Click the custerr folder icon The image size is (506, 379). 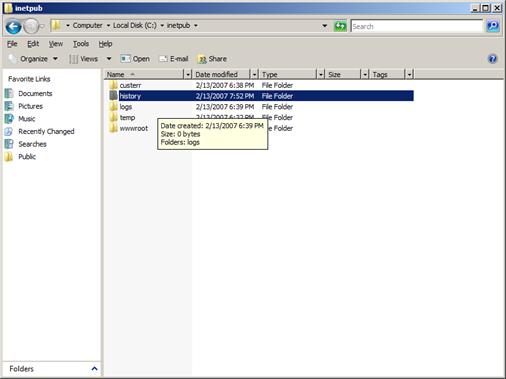113,85
